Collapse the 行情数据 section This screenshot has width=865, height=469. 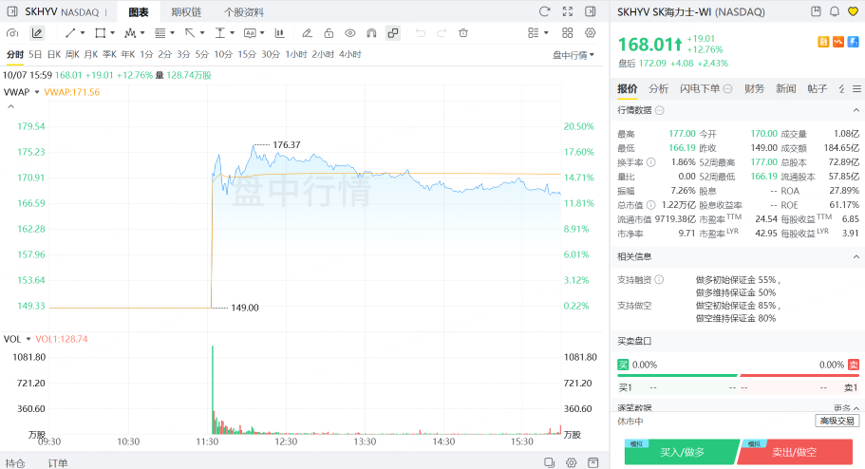click(x=856, y=110)
